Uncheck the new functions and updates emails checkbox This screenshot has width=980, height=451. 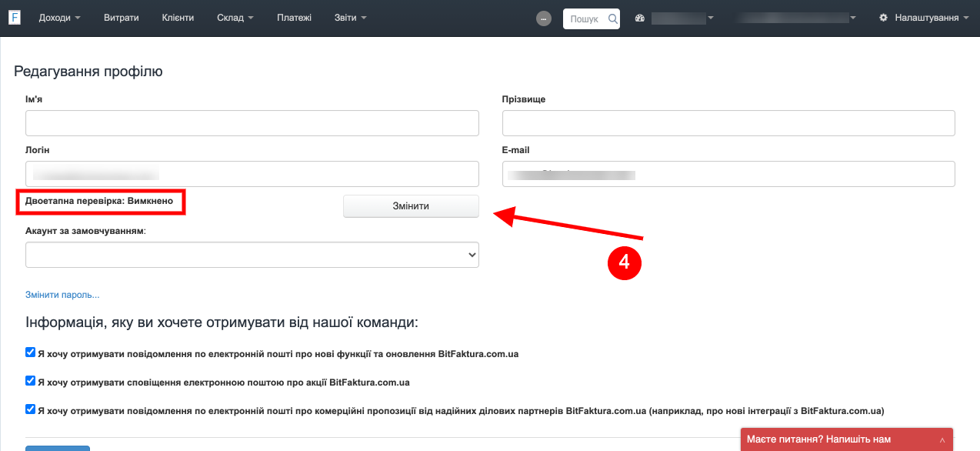coord(31,352)
